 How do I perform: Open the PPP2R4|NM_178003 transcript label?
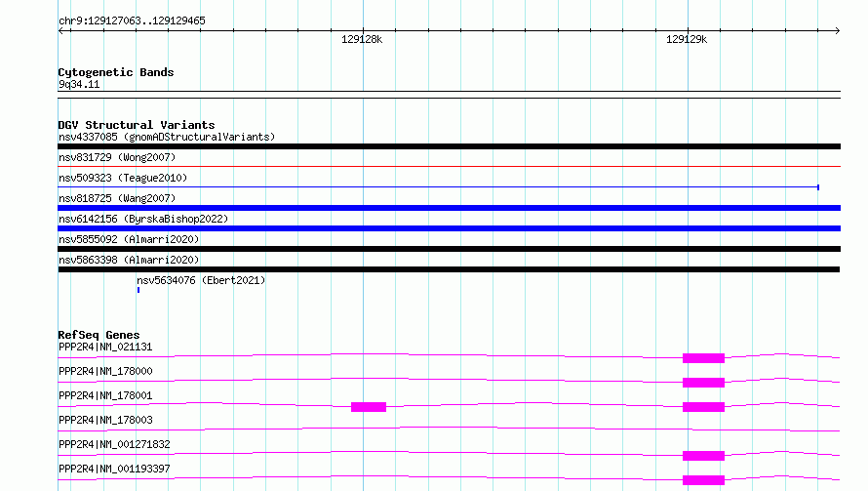(x=105, y=420)
